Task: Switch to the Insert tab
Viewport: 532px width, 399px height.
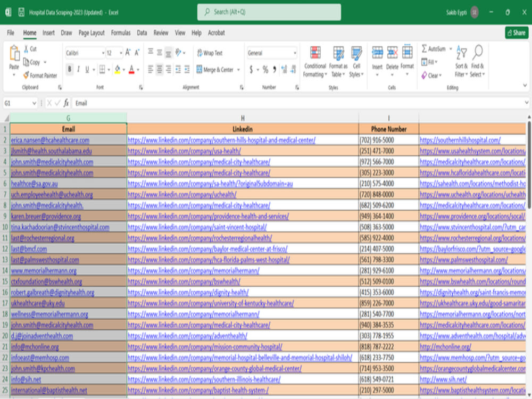Action: pyautogui.click(x=48, y=32)
